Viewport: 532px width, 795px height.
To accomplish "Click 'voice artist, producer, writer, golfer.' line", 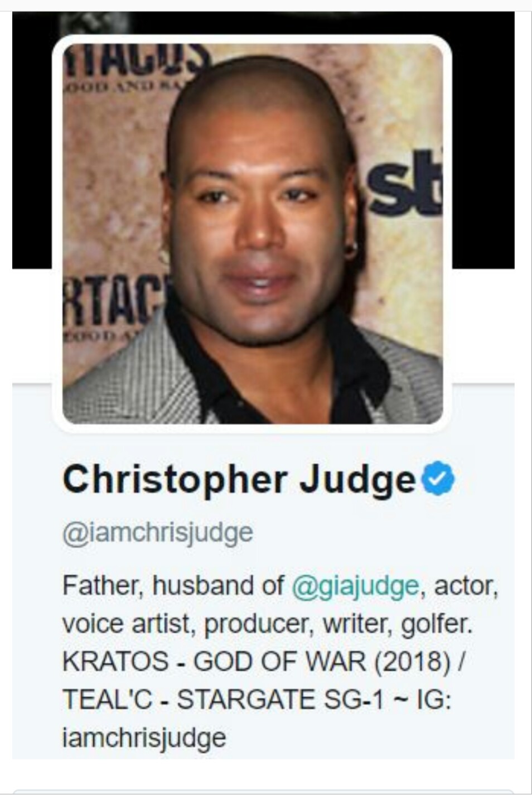I will (267, 624).
